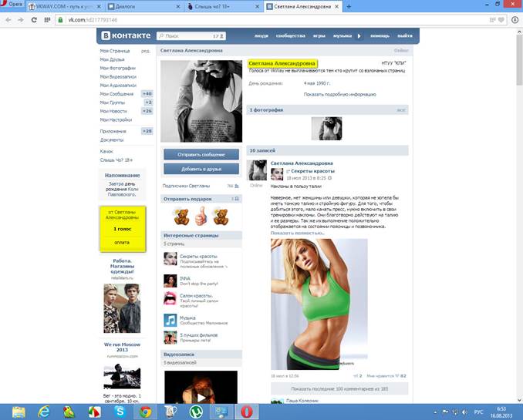Open Мои Друзья in the sidebar
This screenshot has width=523, height=420.
click(x=112, y=59)
